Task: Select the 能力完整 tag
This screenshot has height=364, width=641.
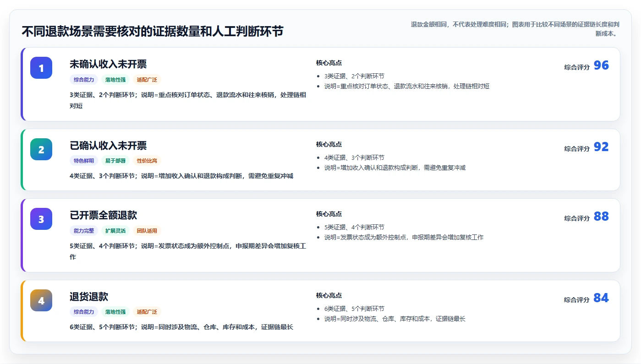Action: [x=84, y=231]
